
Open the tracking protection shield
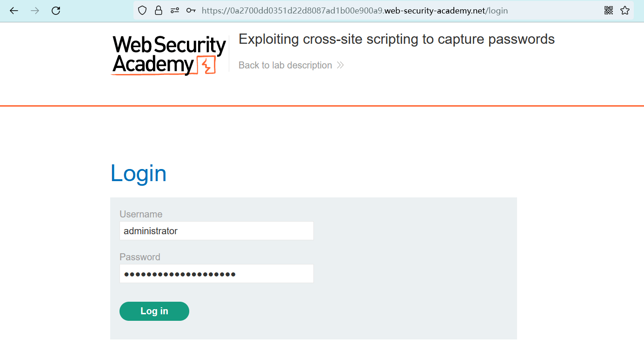[142, 10]
